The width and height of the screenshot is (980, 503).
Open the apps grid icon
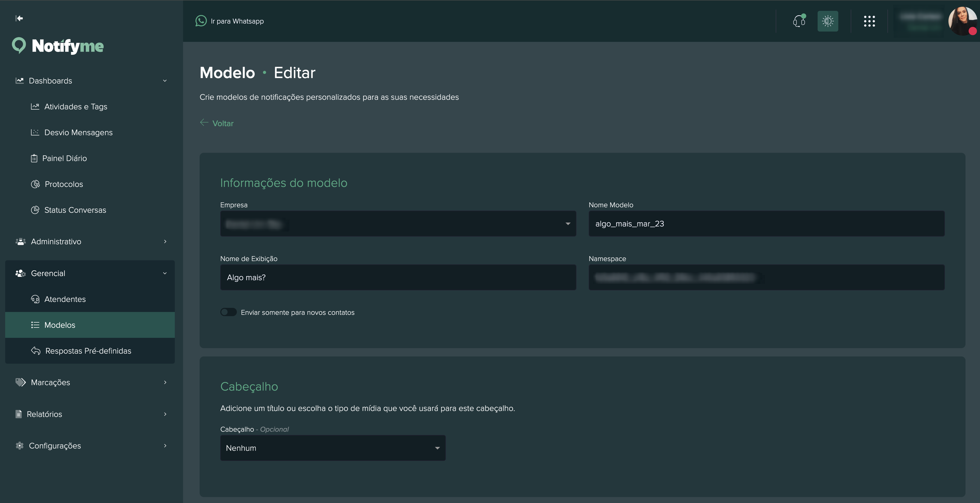click(x=869, y=21)
